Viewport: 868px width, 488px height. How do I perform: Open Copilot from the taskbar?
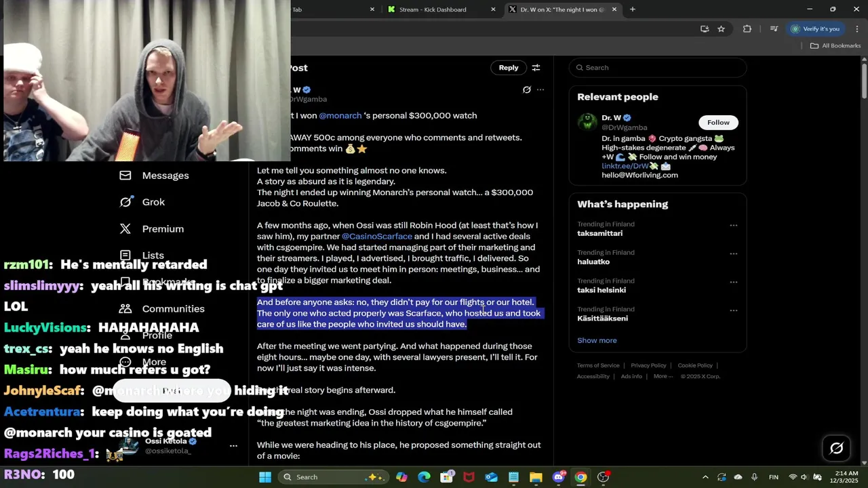tap(401, 477)
